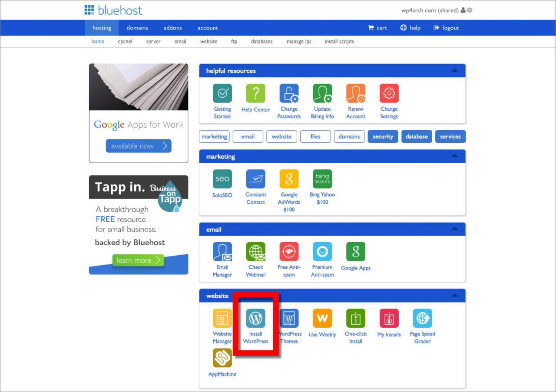Click the logout link

click(x=446, y=28)
